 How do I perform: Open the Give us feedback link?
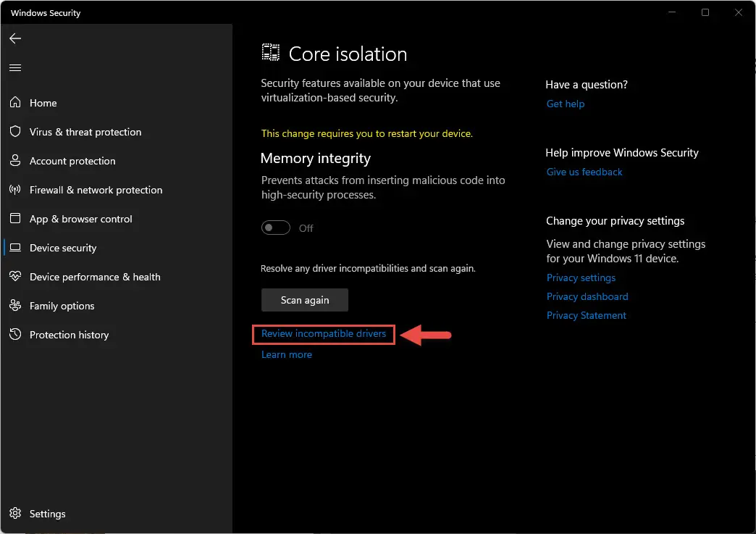tap(584, 172)
